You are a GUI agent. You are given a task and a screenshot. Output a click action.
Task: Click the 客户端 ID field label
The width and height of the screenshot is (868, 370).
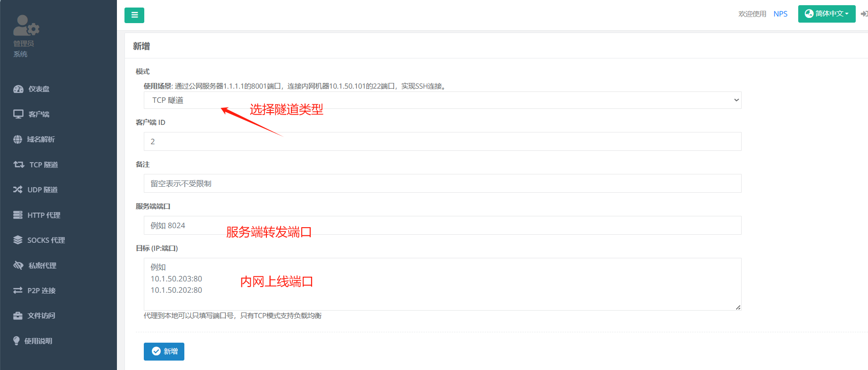pyautogui.click(x=150, y=123)
